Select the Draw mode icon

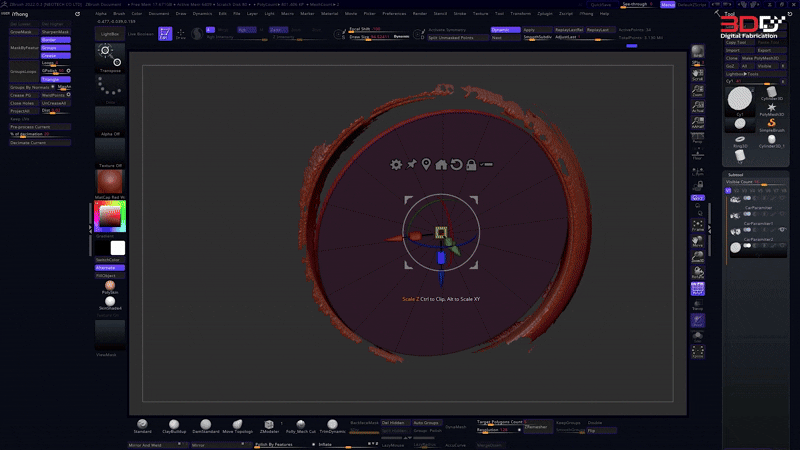pyautogui.click(x=181, y=33)
